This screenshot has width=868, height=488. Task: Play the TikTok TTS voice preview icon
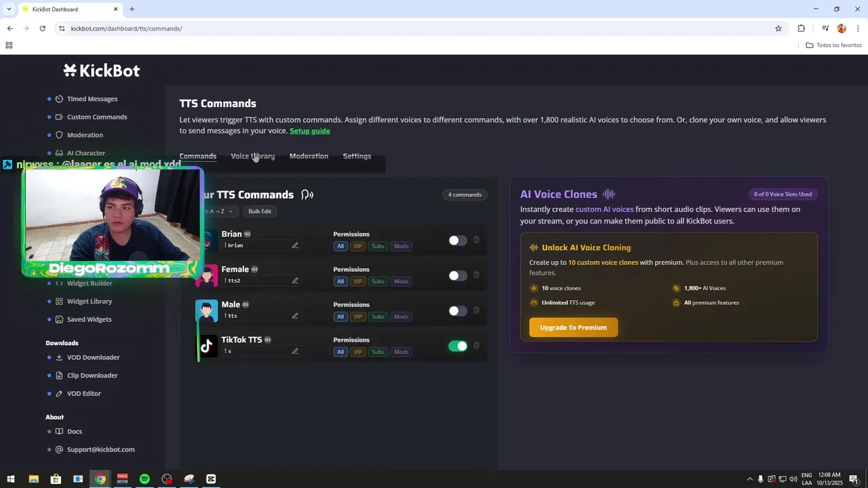pyautogui.click(x=268, y=340)
